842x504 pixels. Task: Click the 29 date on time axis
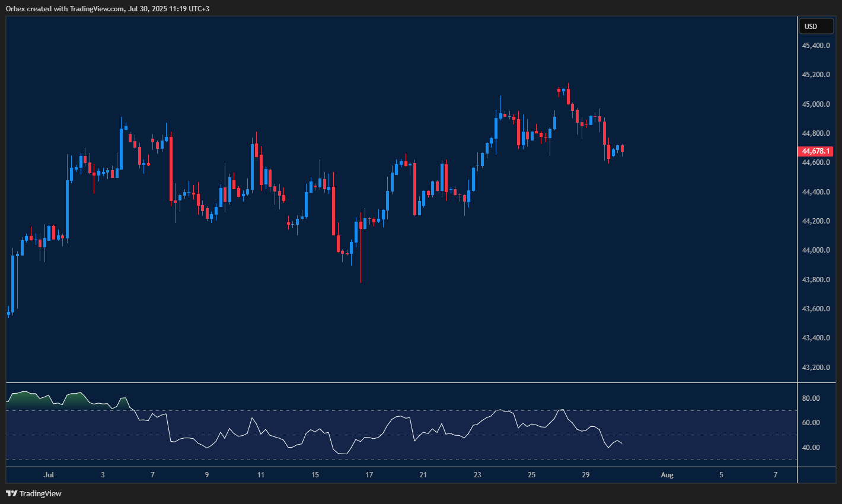[586, 475]
